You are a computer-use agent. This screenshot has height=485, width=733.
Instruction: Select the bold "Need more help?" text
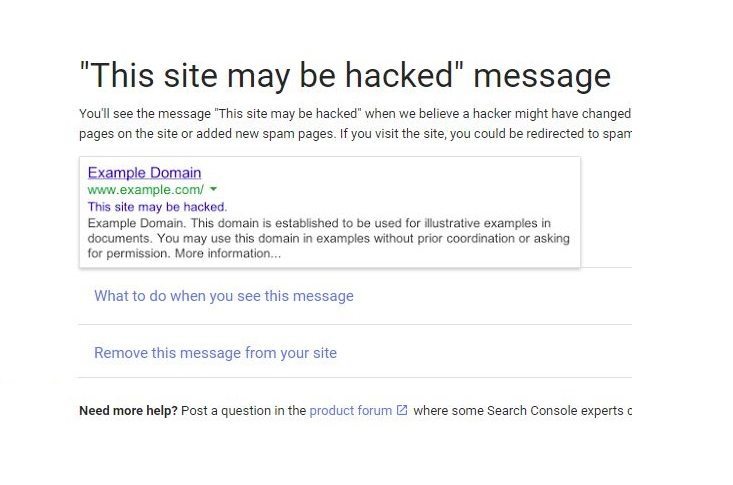(128, 410)
